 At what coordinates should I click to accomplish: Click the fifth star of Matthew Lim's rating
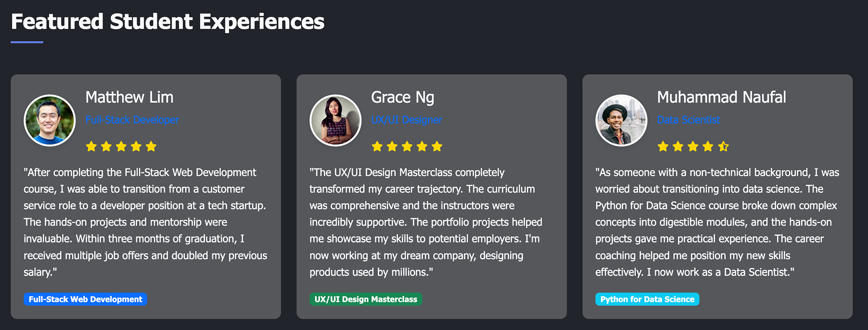(x=151, y=146)
